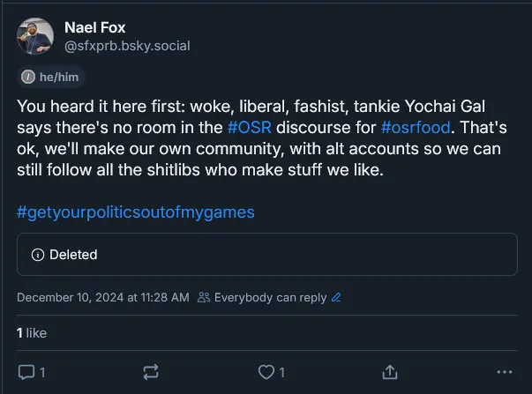532x394 pixels.
Task: Open the three-dot more options menu
Action: tap(505, 372)
